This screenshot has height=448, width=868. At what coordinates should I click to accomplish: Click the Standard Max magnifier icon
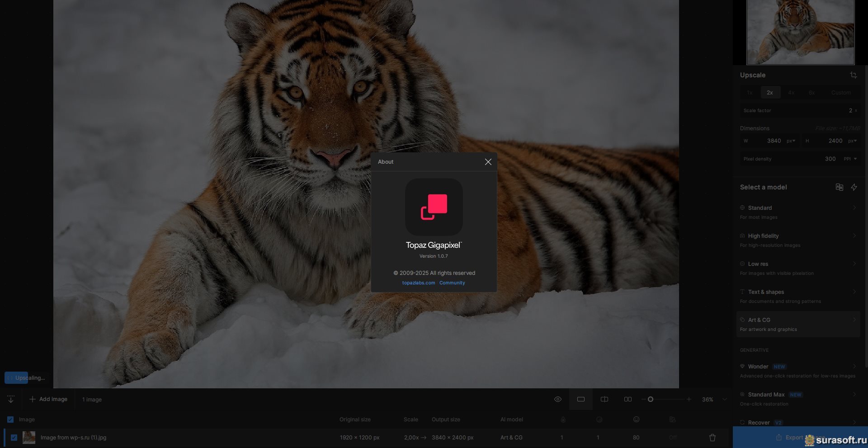(x=742, y=395)
